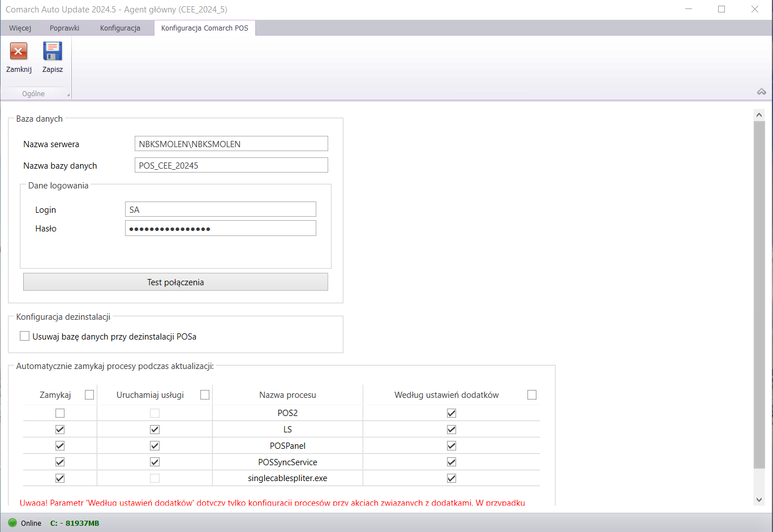Toggle the Uruchamiaj usługi header checkbox
This screenshot has width=773, height=532.
205,395
